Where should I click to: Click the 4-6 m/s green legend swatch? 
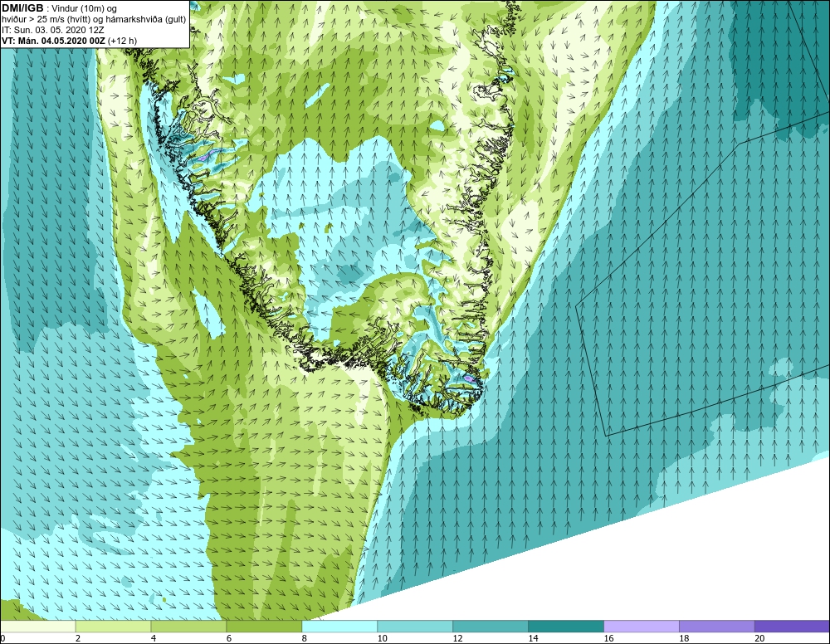[x=188, y=627]
